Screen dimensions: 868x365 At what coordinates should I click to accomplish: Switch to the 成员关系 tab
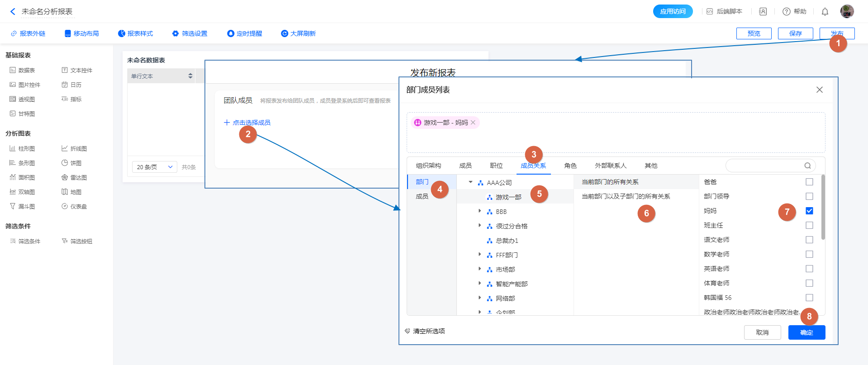533,166
